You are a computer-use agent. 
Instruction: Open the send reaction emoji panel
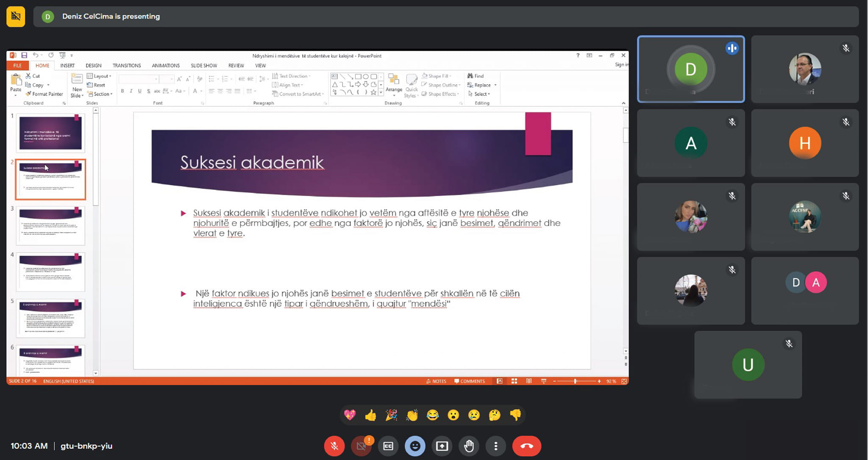click(x=415, y=446)
